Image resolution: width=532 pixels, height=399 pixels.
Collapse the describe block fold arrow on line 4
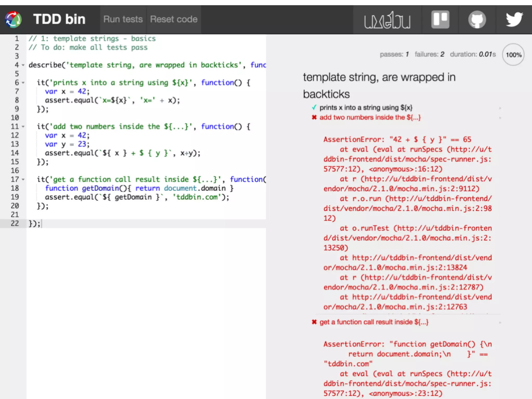coord(23,65)
